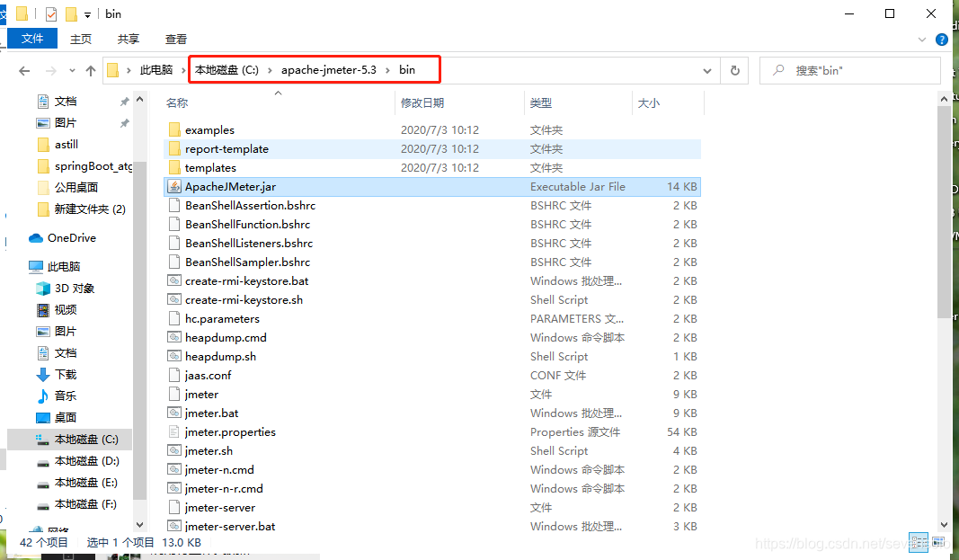This screenshot has width=959, height=560.
Task: Click file list vertical scrollbar
Action: pos(944,211)
